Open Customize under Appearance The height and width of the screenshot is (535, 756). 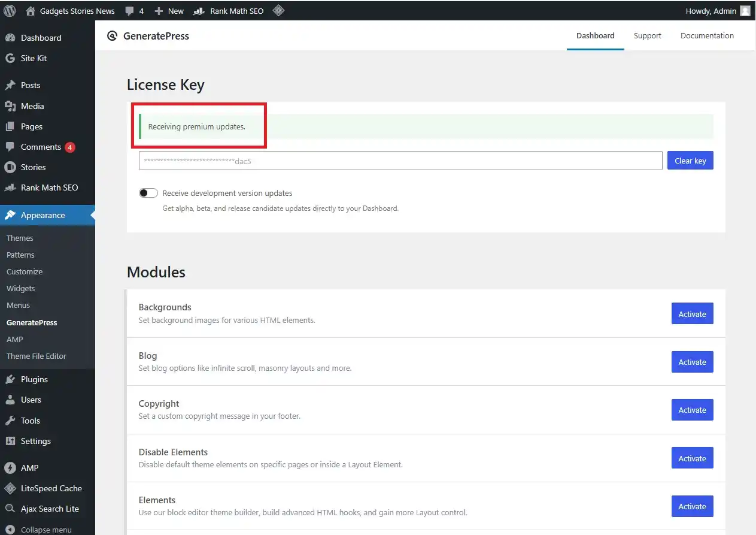point(25,271)
